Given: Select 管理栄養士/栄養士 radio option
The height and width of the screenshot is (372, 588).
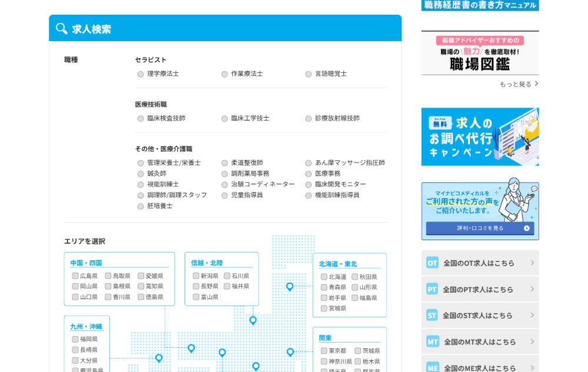Looking at the screenshot, I should point(141,163).
